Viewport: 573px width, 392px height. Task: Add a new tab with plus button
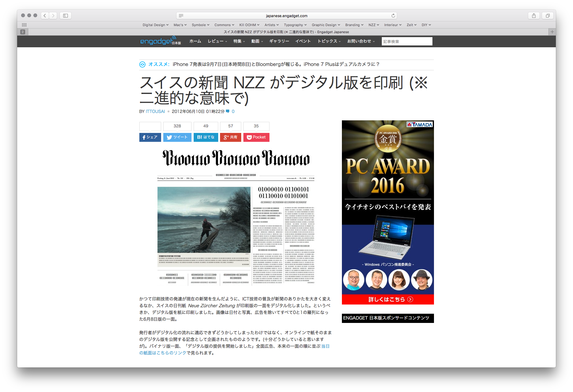(x=552, y=32)
